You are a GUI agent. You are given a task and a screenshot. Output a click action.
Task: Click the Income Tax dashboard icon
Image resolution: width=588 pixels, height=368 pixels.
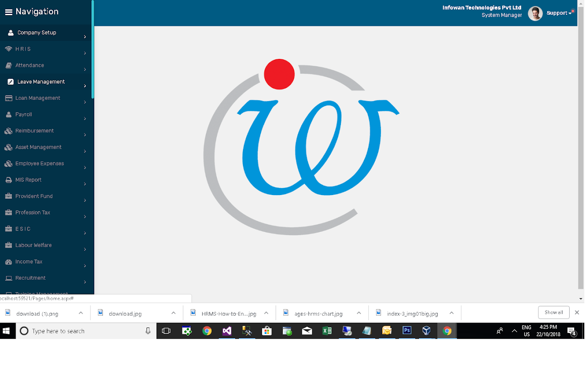click(x=8, y=262)
